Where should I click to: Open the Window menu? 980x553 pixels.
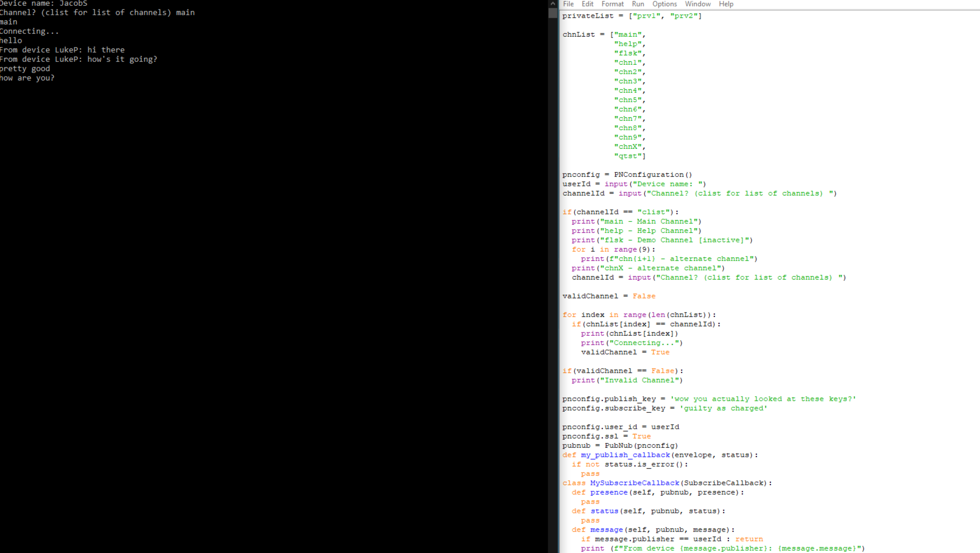click(x=697, y=4)
